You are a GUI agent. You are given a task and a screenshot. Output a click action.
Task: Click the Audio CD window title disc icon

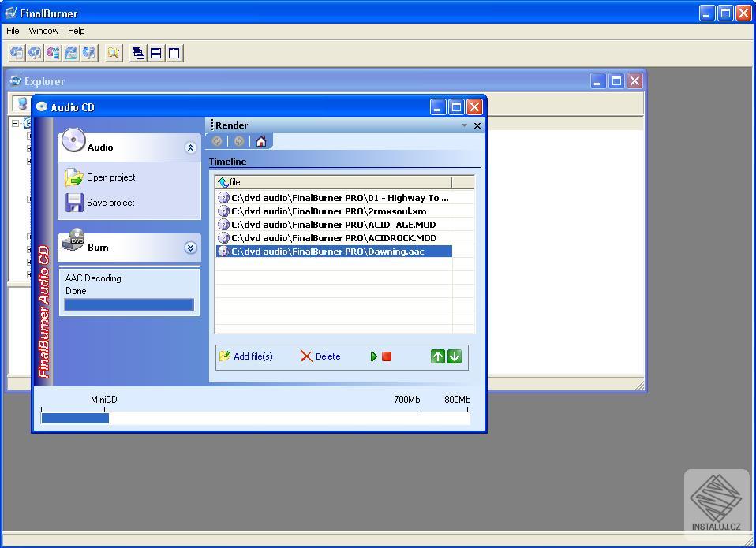pos(42,106)
